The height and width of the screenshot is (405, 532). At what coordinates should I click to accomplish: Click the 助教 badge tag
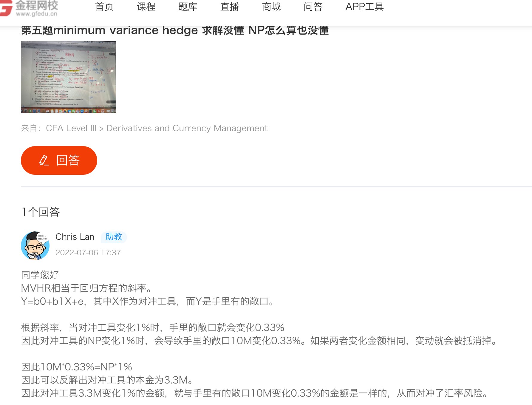pyautogui.click(x=114, y=237)
